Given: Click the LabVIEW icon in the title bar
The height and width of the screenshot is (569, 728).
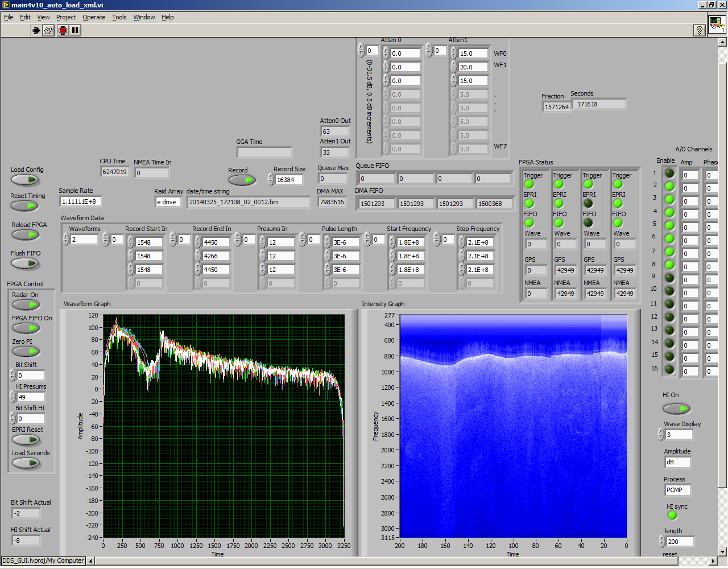Looking at the screenshot, I should click(6, 5).
